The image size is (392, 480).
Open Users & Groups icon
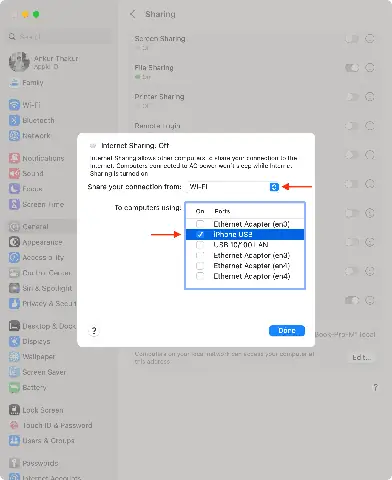click(14, 440)
